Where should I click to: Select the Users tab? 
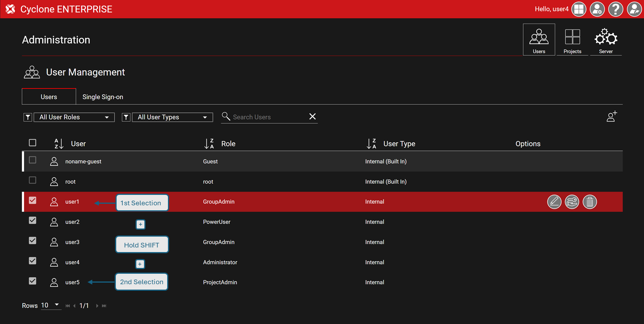tap(49, 97)
